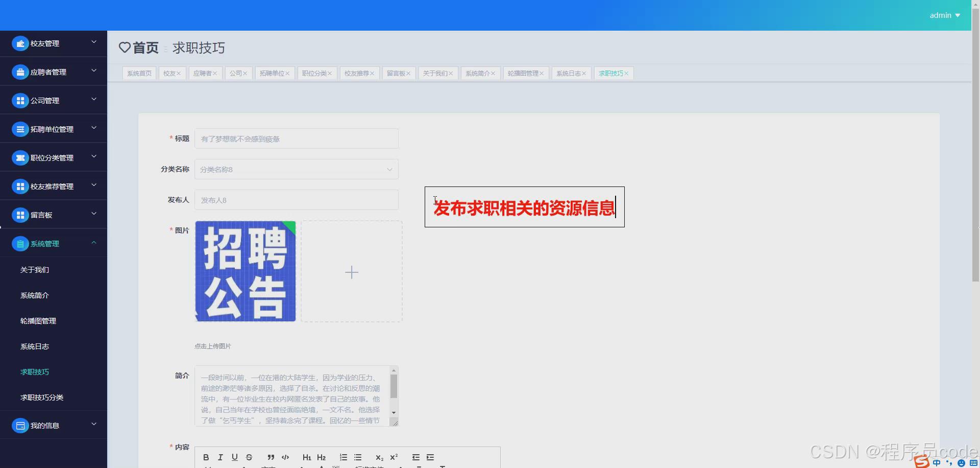This screenshot has height=468, width=980.
Task: Apply H2 heading style in the editor
Action: [322, 457]
